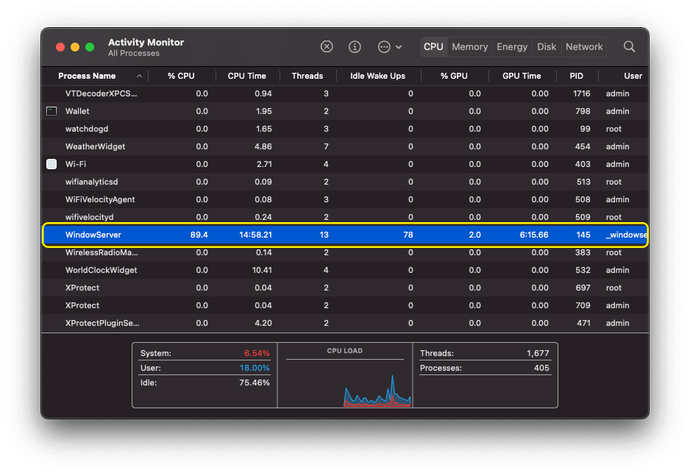Image resolution: width=690 pixels, height=473 pixels.
Task: Select XProtect row with PID 697
Action: point(345,288)
